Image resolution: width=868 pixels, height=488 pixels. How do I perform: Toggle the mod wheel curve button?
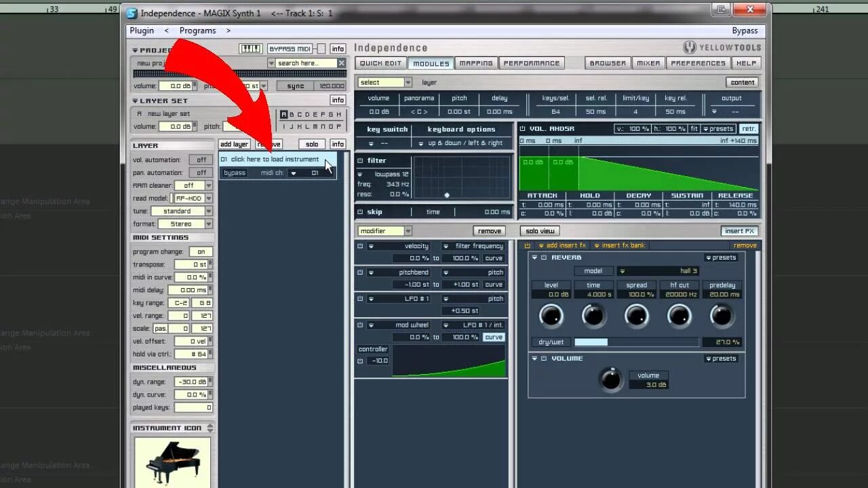(494, 337)
